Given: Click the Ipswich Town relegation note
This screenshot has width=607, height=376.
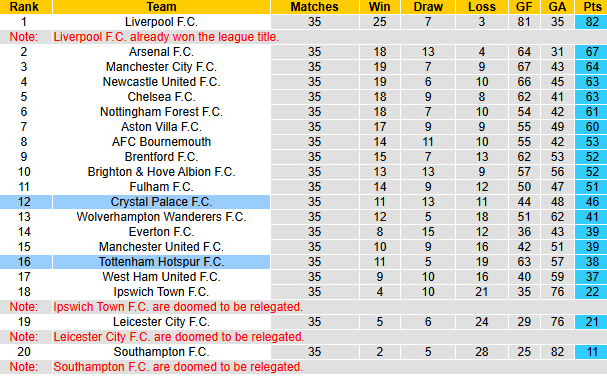Looking at the screenshot, I should click(x=178, y=307).
